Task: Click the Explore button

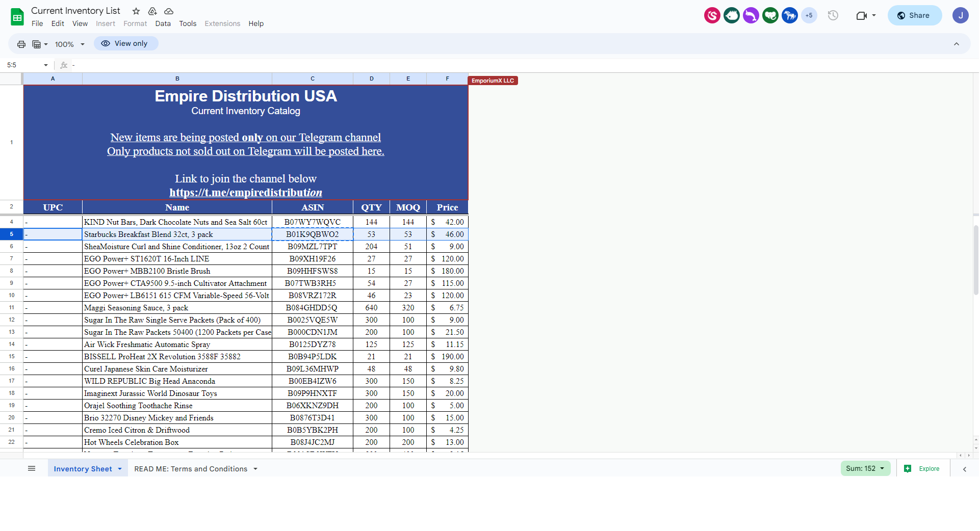Action: 922,469
